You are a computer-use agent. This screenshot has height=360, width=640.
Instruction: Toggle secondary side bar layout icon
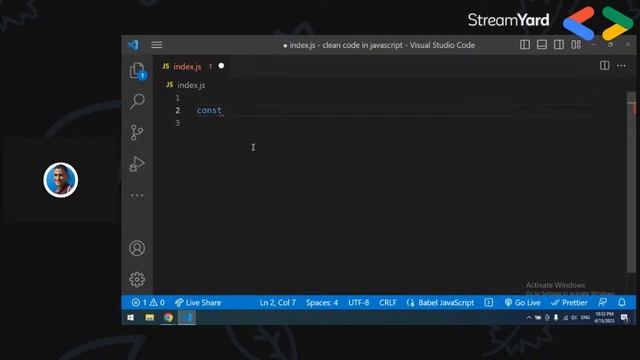559,44
